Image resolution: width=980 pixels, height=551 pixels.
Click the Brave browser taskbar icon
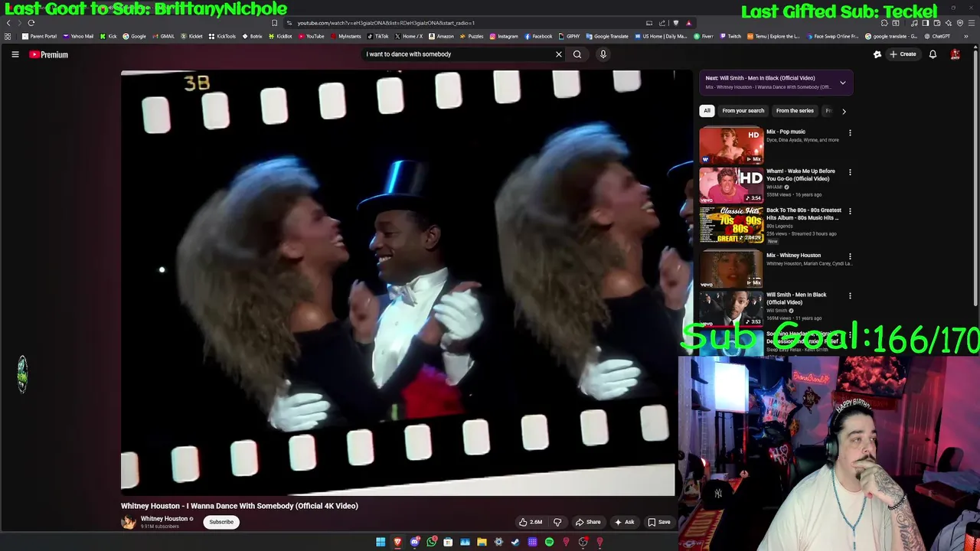(397, 542)
